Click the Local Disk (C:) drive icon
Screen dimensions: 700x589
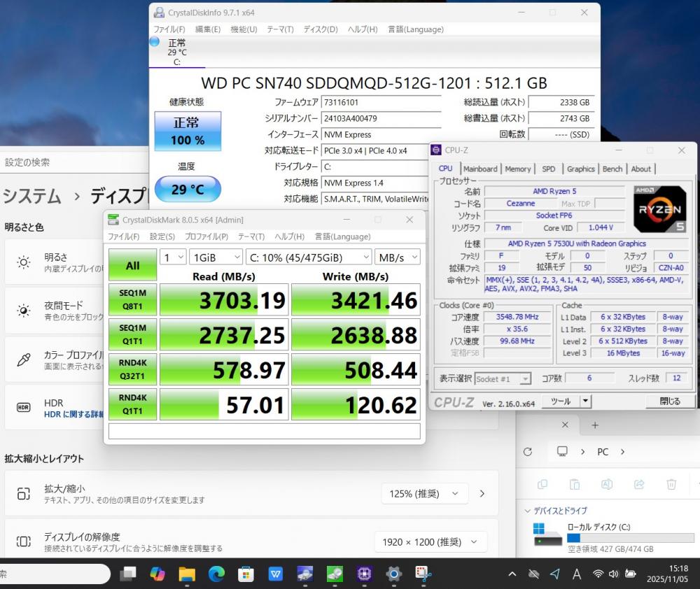tap(547, 535)
